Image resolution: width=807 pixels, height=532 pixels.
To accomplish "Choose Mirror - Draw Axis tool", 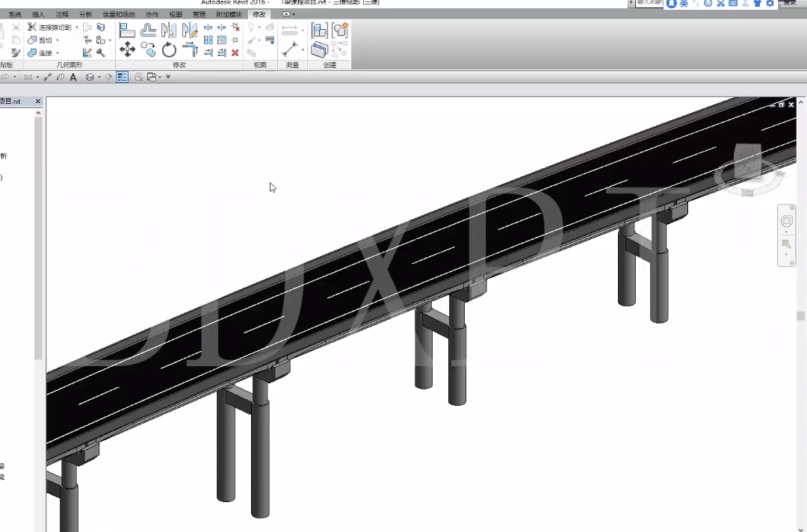I will [190, 31].
